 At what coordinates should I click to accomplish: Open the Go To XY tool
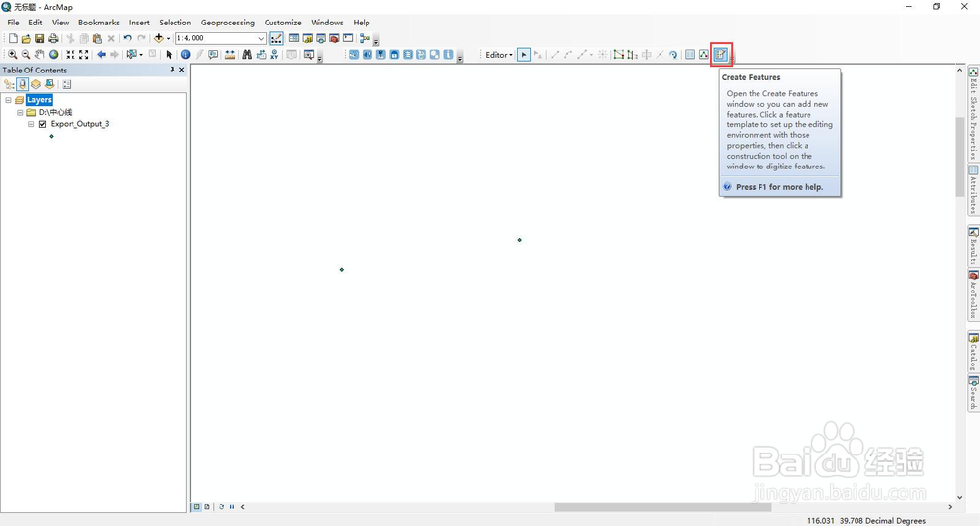tap(274, 55)
